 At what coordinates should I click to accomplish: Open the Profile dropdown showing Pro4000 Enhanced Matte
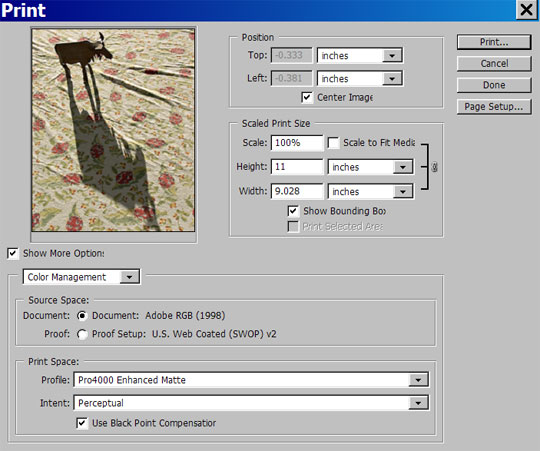(x=251, y=380)
